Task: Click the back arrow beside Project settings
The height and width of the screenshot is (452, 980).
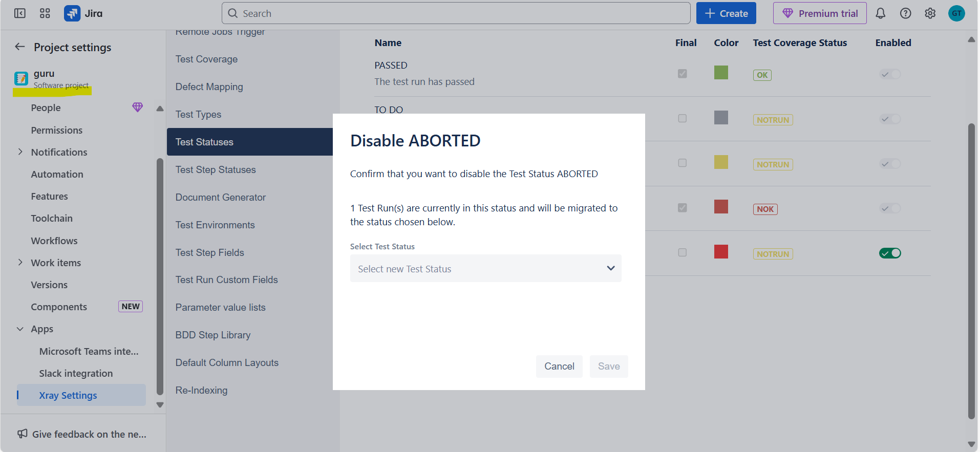Action: (x=20, y=47)
